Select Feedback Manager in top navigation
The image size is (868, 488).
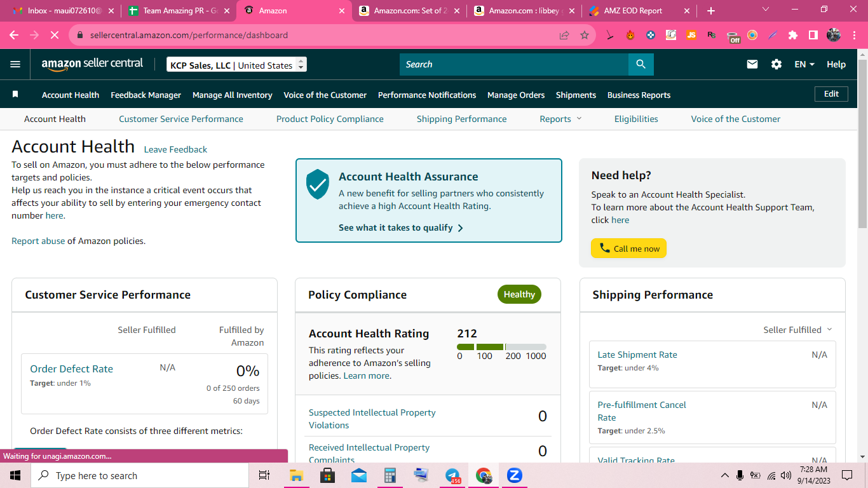(146, 95)
